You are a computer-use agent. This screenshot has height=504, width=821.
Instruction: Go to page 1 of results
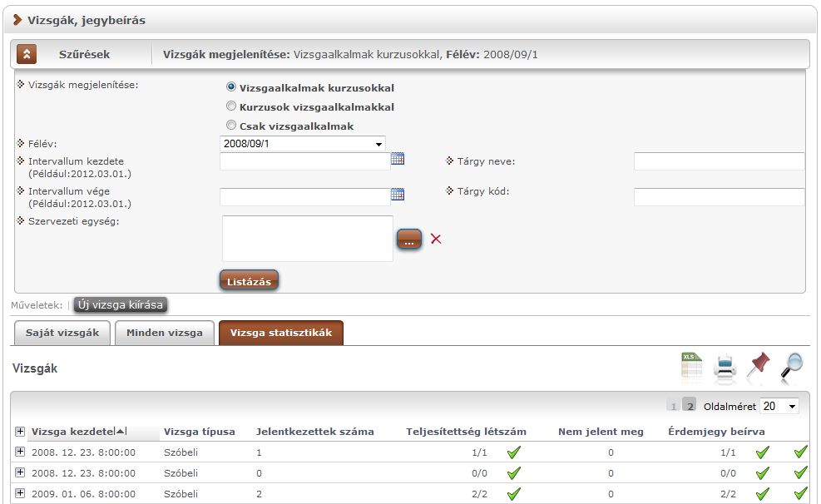pos(673,406)
